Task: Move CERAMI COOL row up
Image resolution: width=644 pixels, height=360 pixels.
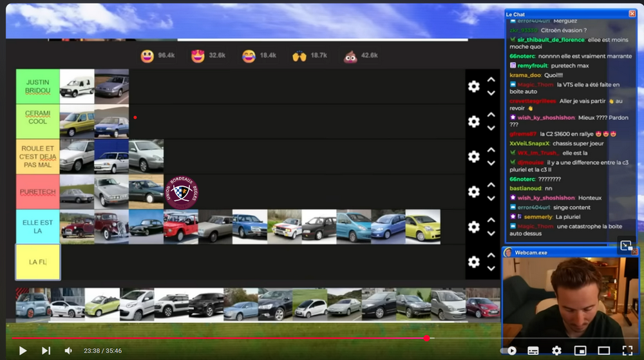Action: click(491, 115)
